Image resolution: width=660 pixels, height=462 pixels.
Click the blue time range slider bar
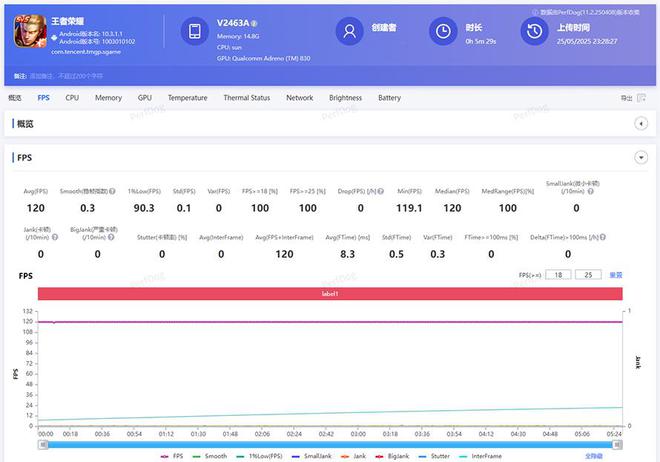coord(330,444)
